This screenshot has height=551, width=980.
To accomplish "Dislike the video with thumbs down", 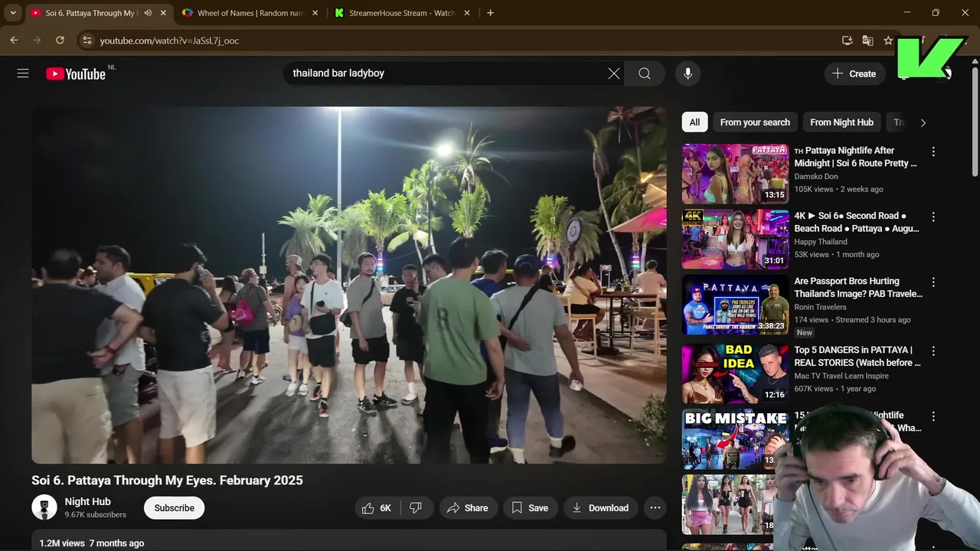I will (416, 508).
